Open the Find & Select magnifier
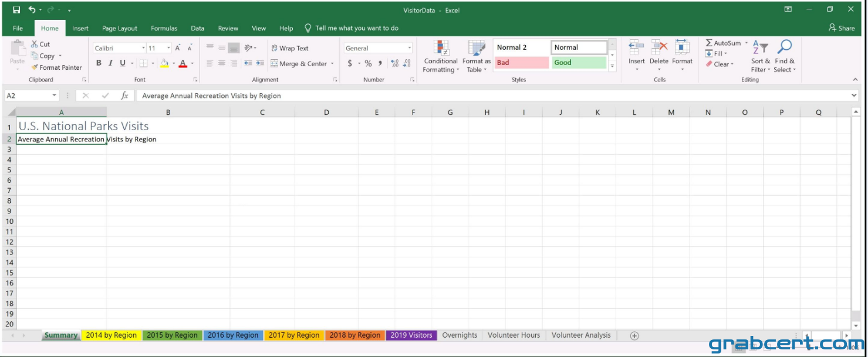 click(785, 47)
